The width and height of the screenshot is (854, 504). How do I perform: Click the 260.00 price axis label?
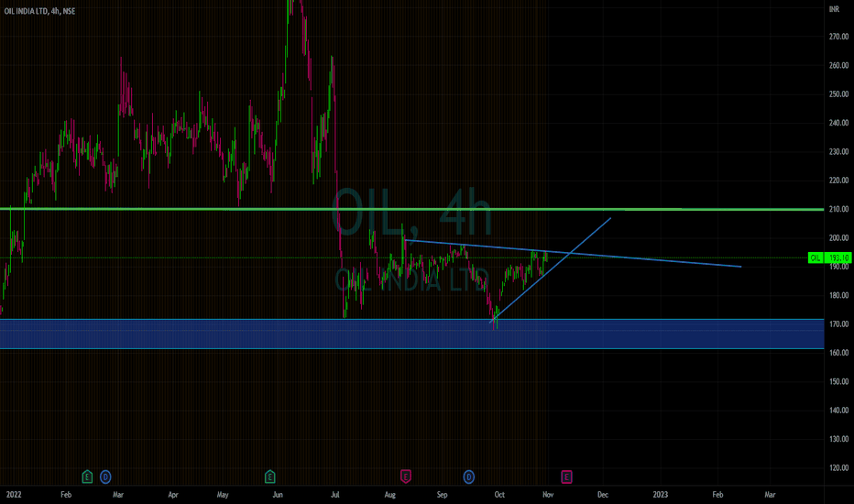[x=838, y=65]
